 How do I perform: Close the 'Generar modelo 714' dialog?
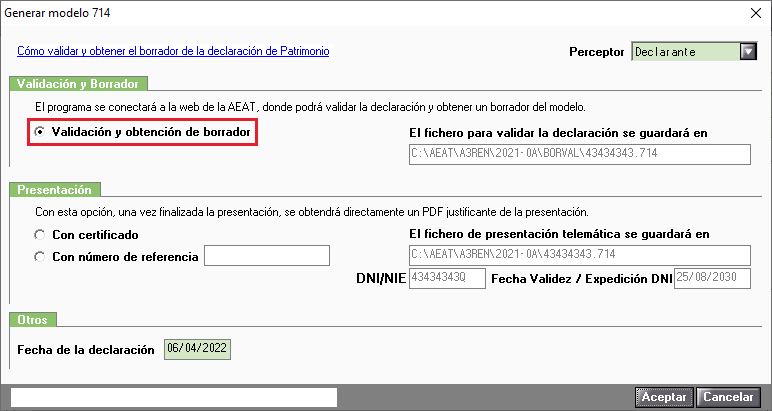click(756, 13)
